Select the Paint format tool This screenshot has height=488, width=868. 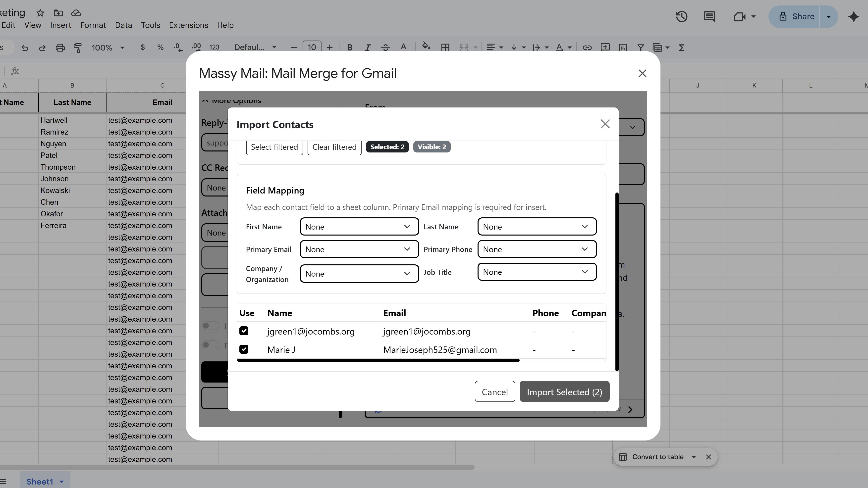(x=77, y=48)
